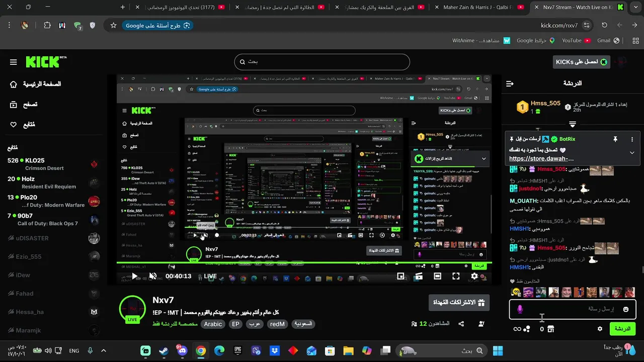Open the offline Hessa_ha channel
The height and width of the screenshot is (362, 644).
tap(53, 312)
